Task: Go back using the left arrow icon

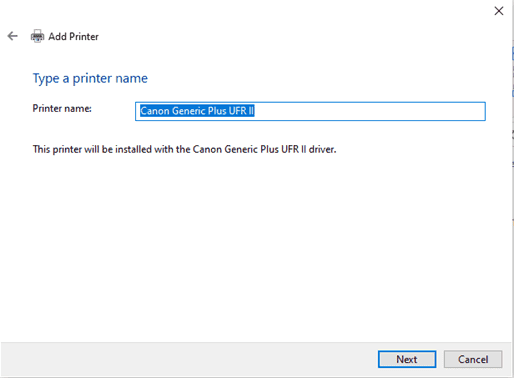Action: click(13, 36)
